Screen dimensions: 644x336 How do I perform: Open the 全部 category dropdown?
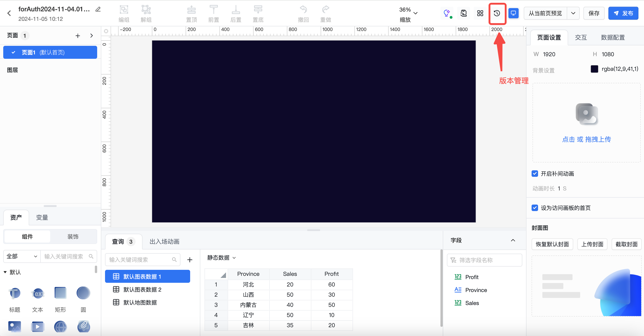(22, 256)
